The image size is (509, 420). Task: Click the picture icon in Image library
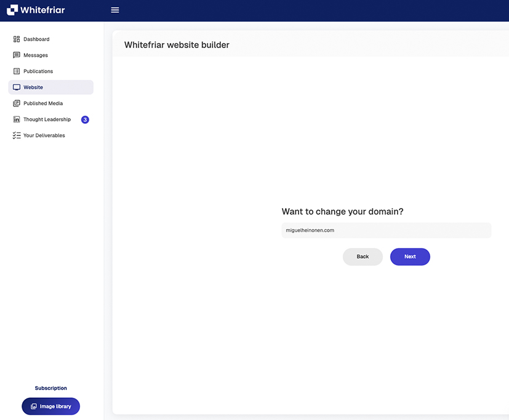pos(34,406)
